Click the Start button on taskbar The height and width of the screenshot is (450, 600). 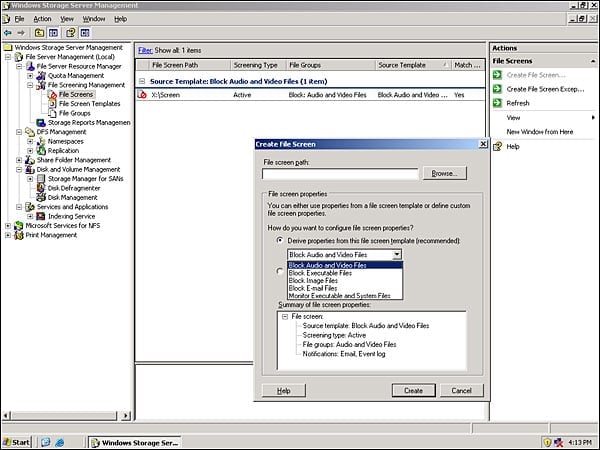pyautogui.click(x=16, y=442)
